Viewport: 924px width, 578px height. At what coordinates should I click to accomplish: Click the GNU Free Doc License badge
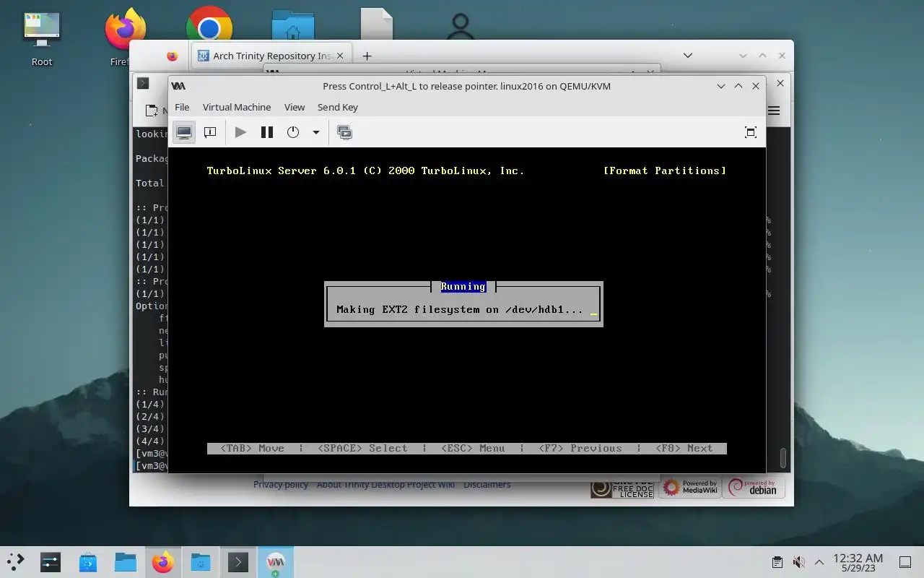tap(622, 488)
